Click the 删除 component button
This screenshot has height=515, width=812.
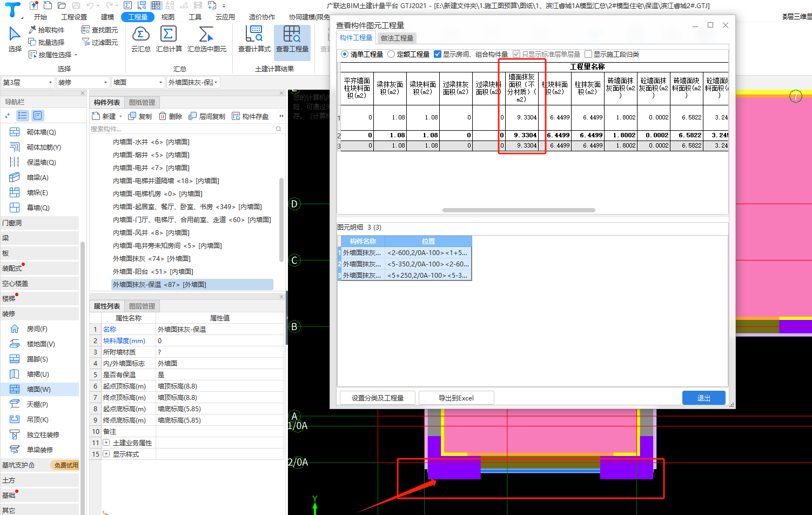click(x=170, y=116)
